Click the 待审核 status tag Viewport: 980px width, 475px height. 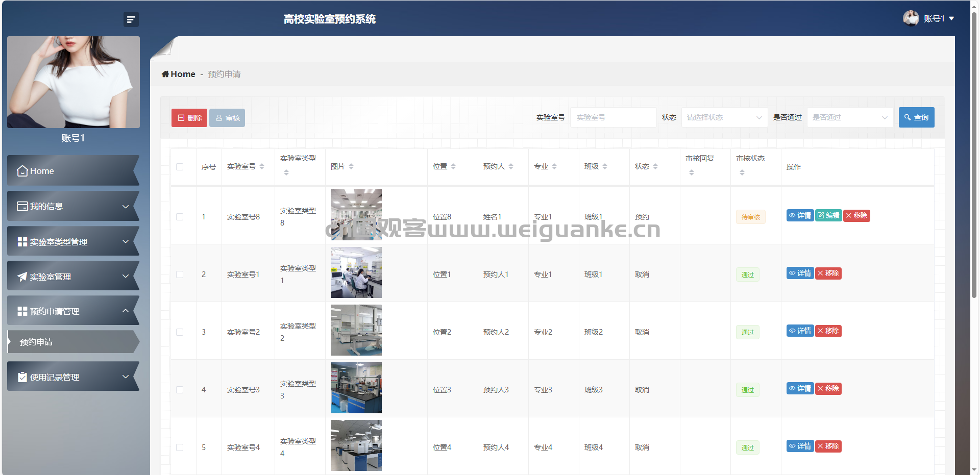pos(750,217)
